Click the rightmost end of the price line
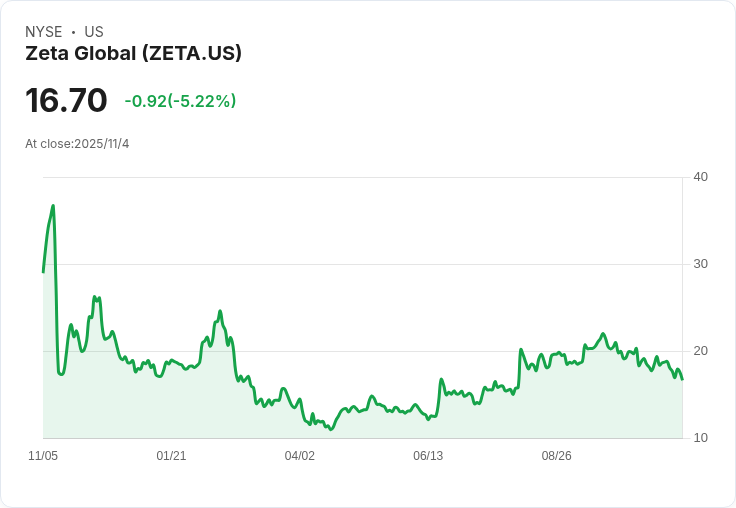The image size is (736, 508). (x=682, y=379)
